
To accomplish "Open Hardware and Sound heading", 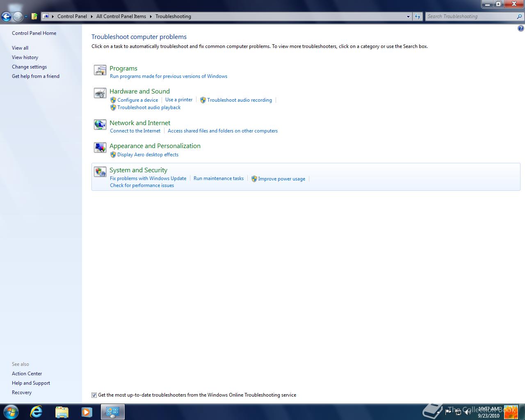I will pos(139,91).
